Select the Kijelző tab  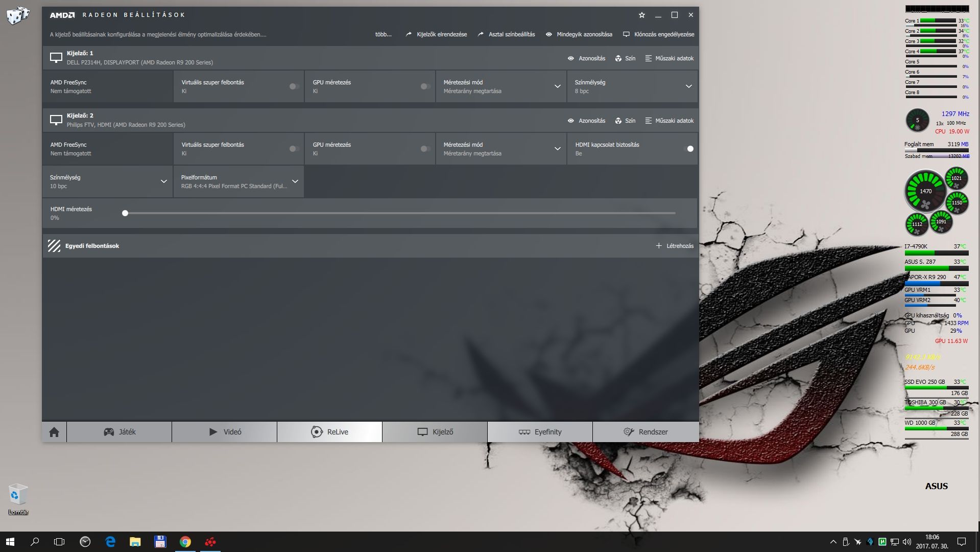pyautogui.click(x=435, y=432)
